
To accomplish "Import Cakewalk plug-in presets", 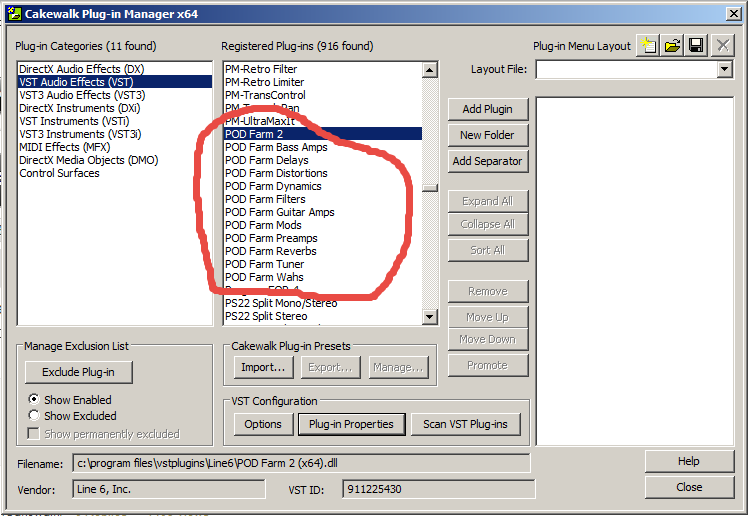I will coord(264,367).
